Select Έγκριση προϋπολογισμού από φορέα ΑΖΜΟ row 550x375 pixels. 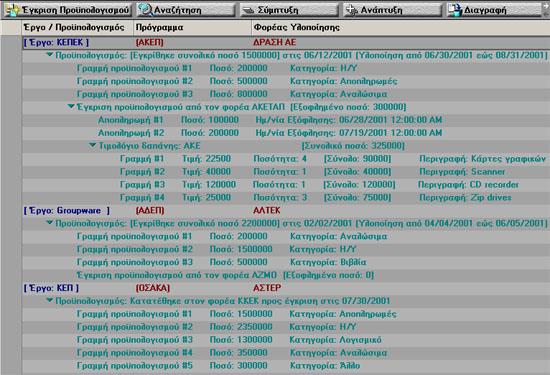[x=286, y=275]
